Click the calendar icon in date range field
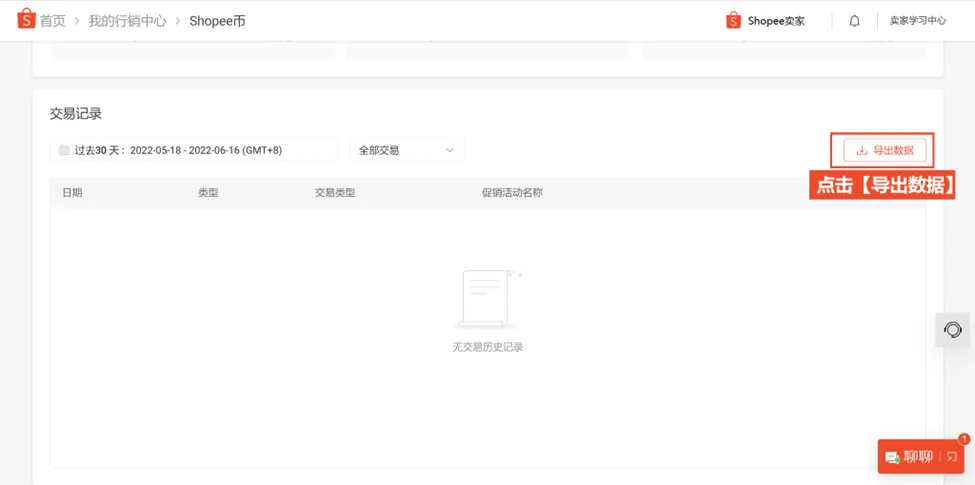The image size is (975, 485). 64,150
